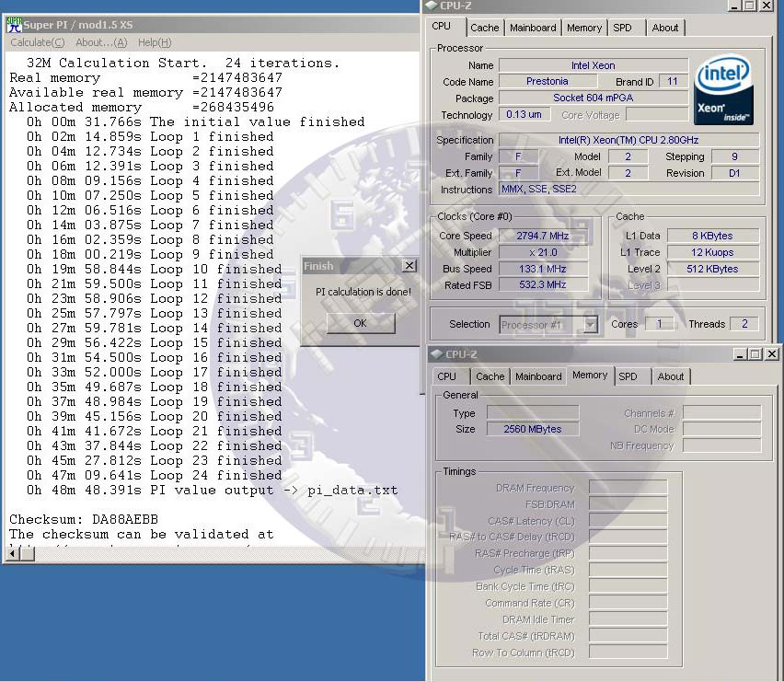This screenshot has width=784, height=682.
Task: Switch to SPD tab in top CPU-Z window
Action: [x=622, y=28]
